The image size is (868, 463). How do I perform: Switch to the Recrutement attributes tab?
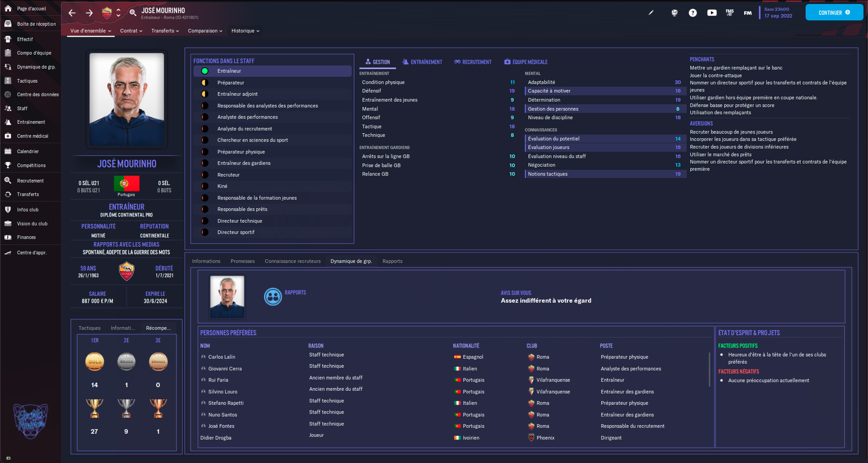point(473,62)
